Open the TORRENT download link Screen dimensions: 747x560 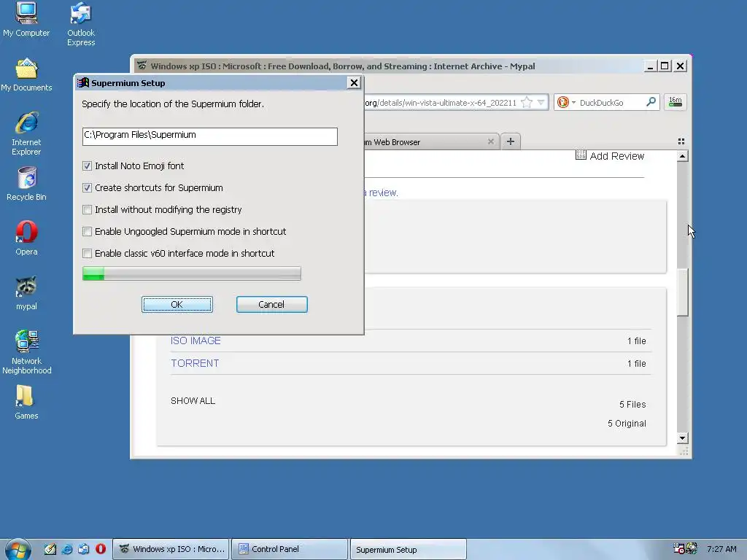195,363
